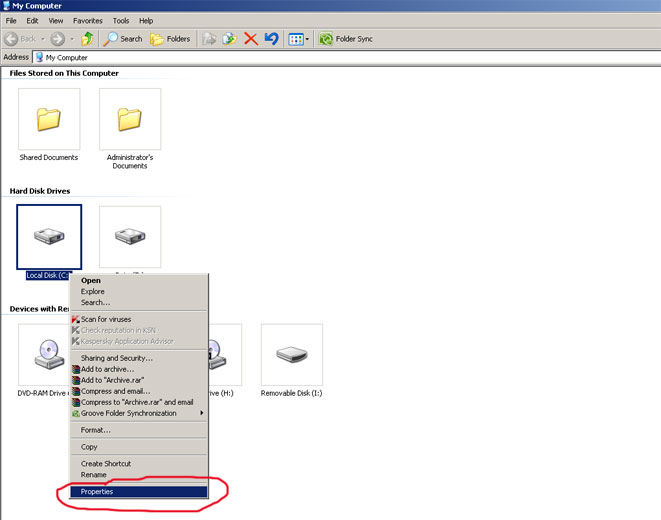Click the blue Undo toolbar icon
661x520 pixels.
click(271, 39)
